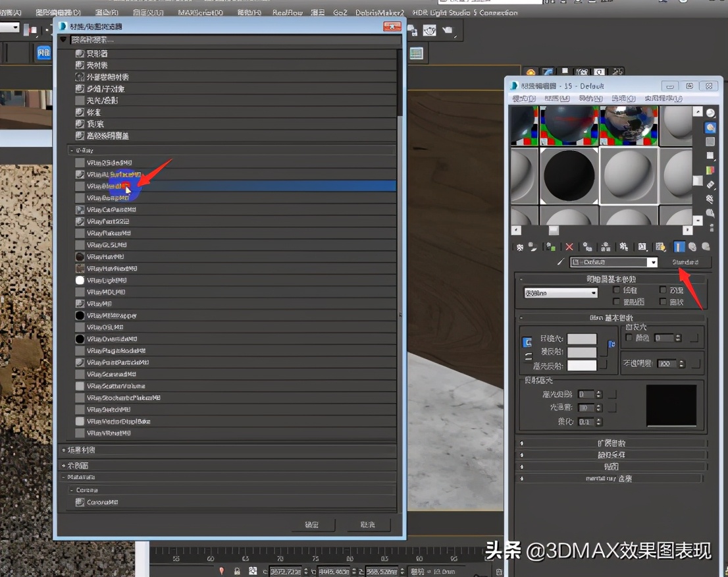Viewport: 728px width, 577px height.
Task: Select the black sphere material sample slot
Action: [x=569, y=176]
